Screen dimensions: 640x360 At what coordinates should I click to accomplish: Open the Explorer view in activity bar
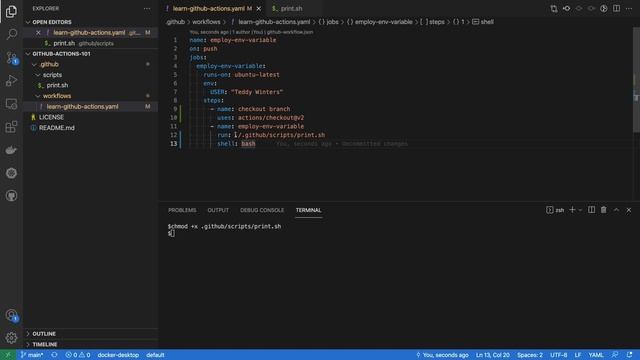(x=11, y=11)
